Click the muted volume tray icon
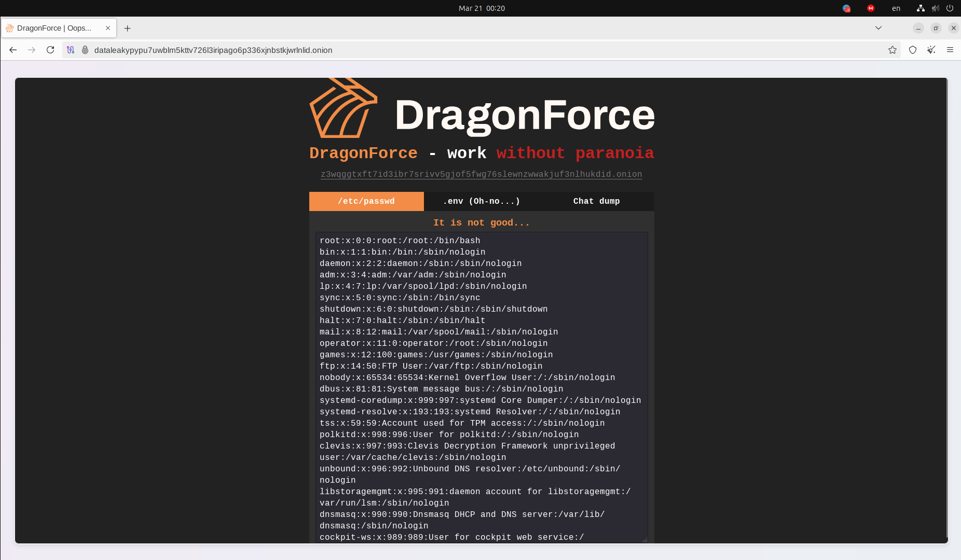This screenshot has width=961, height=560. [x=935, y=8]
